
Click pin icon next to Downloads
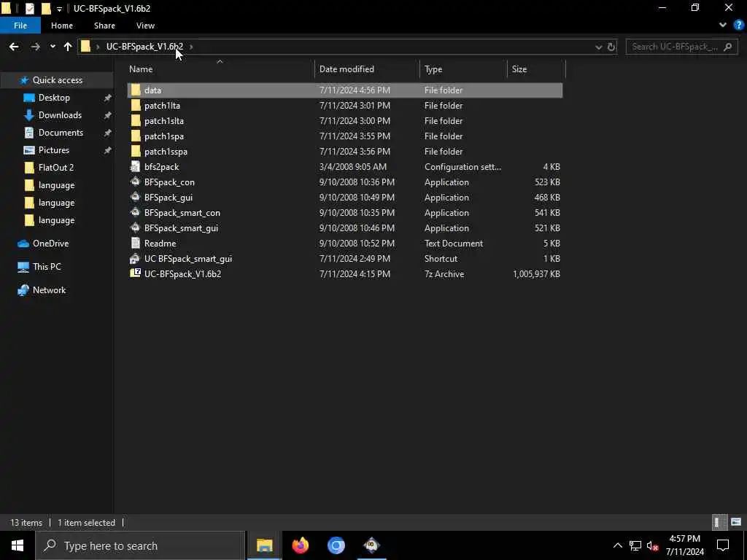click(x=108, y=115)
